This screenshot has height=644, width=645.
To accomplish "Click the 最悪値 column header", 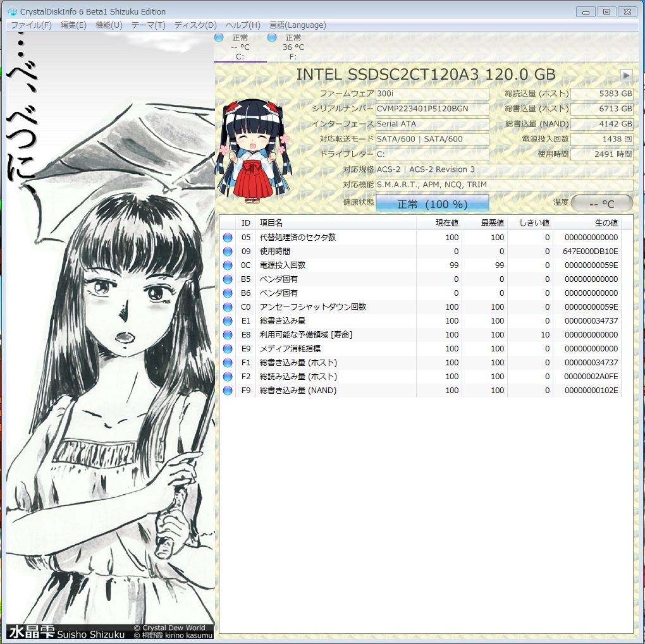I will point(485,223).
